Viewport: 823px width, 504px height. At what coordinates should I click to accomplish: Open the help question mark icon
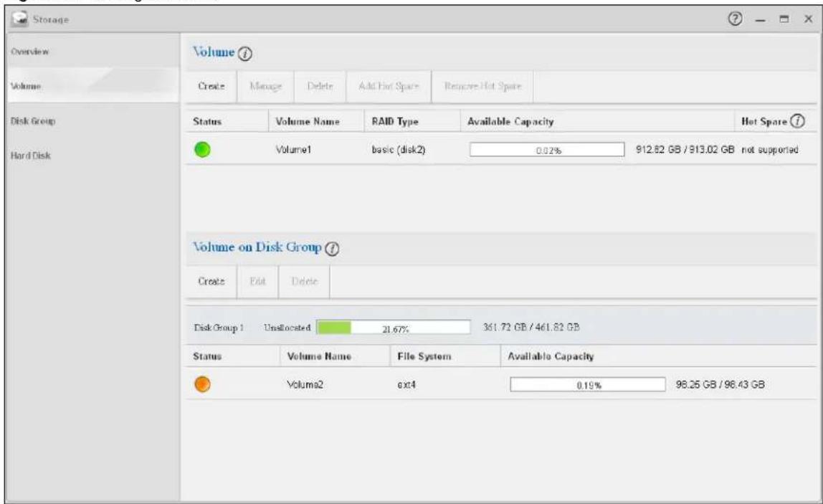(736, 19)
